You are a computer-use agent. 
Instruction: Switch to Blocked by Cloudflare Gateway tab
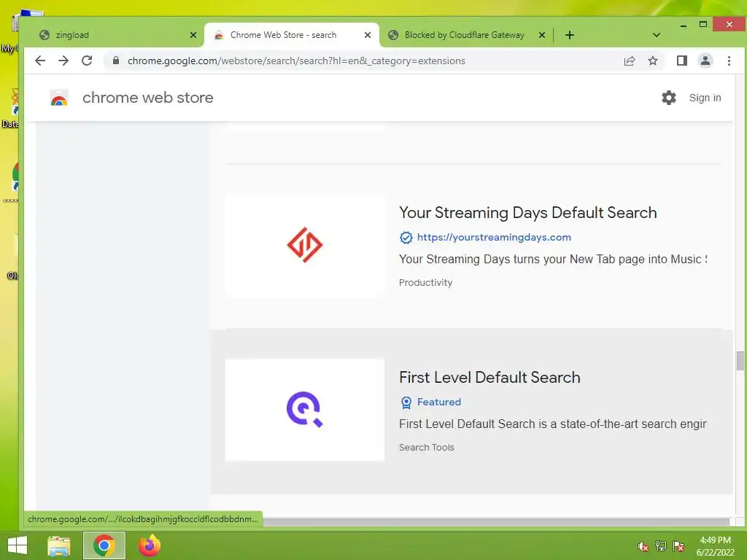(465, 35)
